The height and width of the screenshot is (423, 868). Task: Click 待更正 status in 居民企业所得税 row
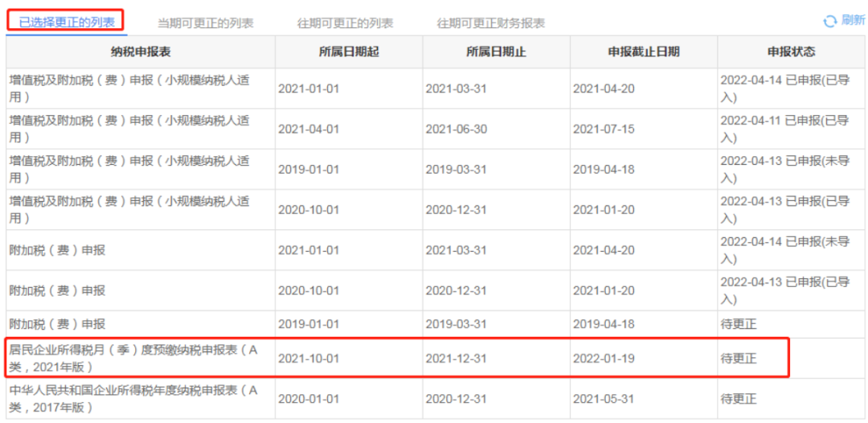[739, 359]
